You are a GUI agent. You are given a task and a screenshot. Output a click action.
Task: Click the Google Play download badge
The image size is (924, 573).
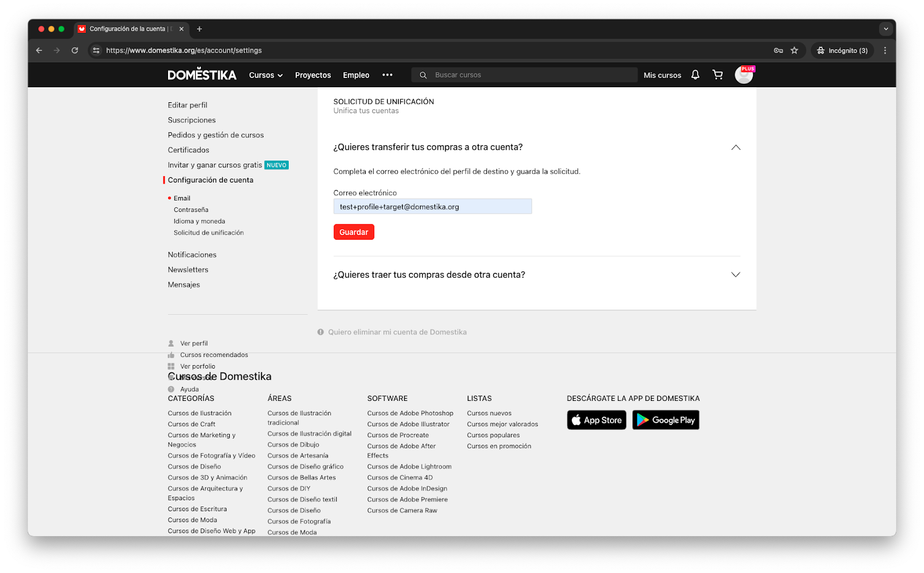point(666,420)
